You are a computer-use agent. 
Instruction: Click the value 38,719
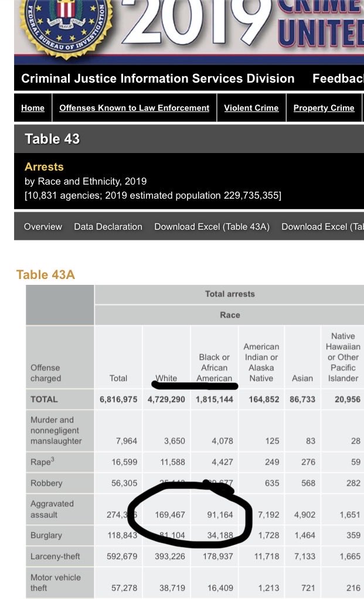click(x=172, y=588)
